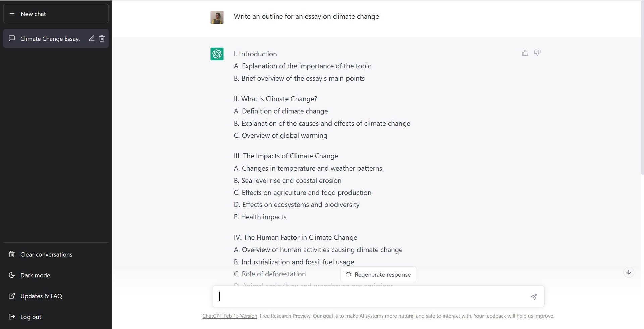Click the trash icon beside Clear conversations
Image resolution: width=644 pixels, height=329 pixels.
[12, 254]
